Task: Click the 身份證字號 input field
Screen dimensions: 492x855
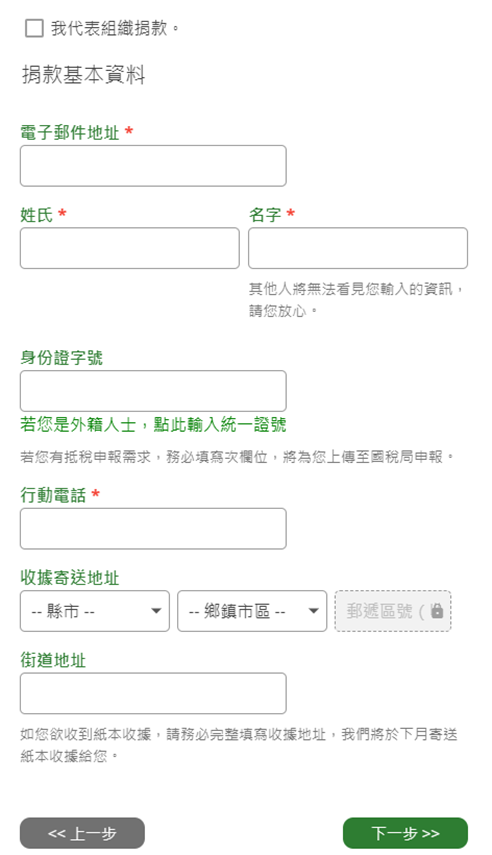Action: click(x=153, y=391)
